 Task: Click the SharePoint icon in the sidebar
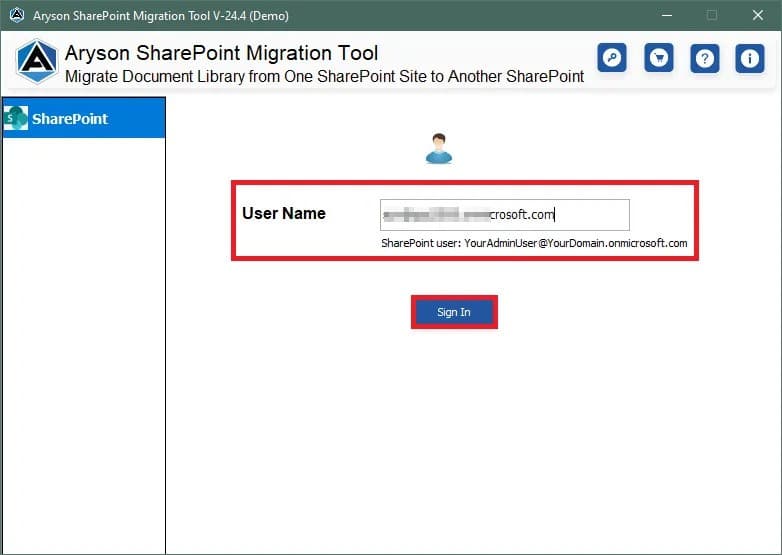click(16, 118)
